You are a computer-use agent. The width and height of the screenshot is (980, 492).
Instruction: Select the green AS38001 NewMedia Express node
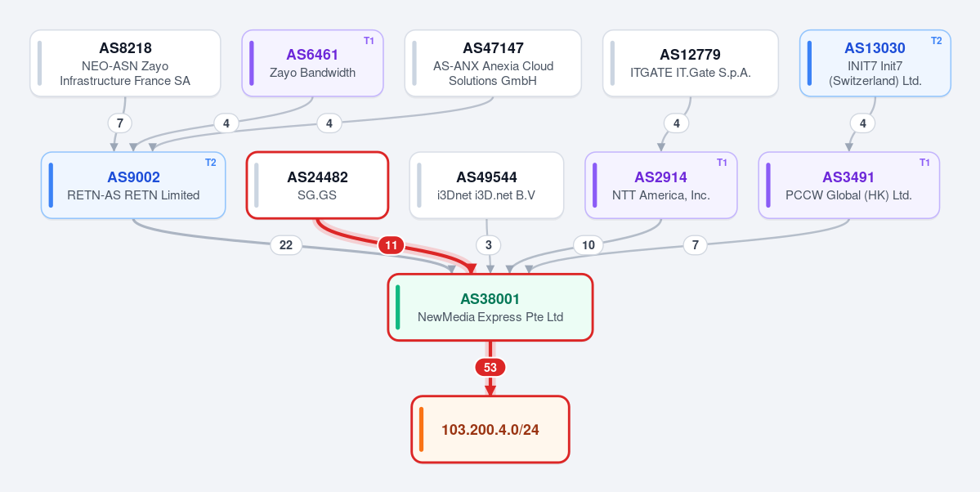click(x=490, y=307)
